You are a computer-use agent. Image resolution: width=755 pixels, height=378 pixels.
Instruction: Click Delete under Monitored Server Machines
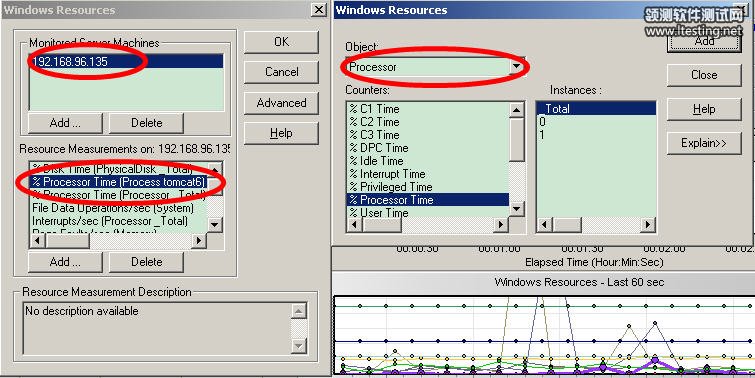146,123
